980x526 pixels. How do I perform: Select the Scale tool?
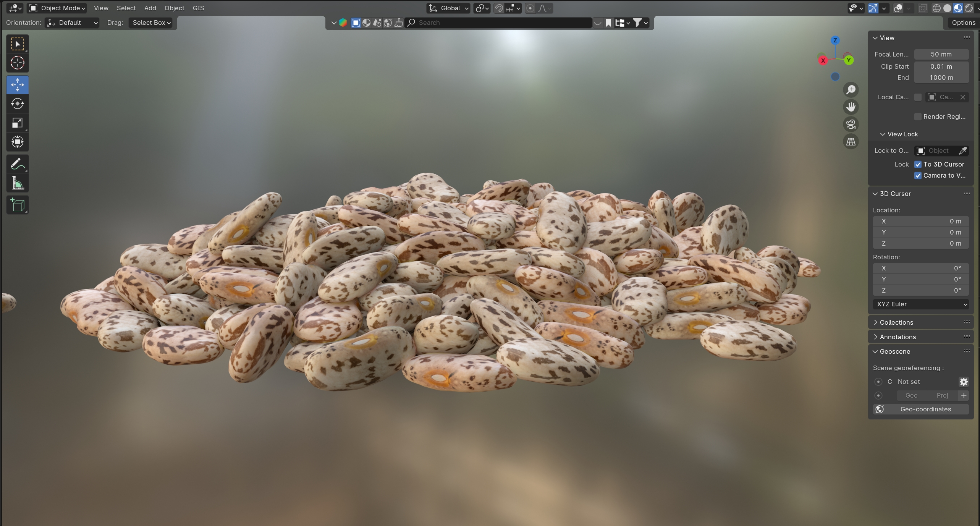pos(17,123)
